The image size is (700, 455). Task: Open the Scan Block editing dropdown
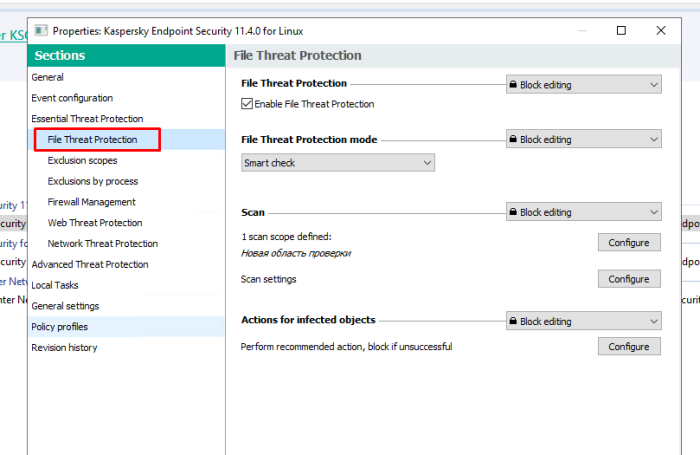583,212
